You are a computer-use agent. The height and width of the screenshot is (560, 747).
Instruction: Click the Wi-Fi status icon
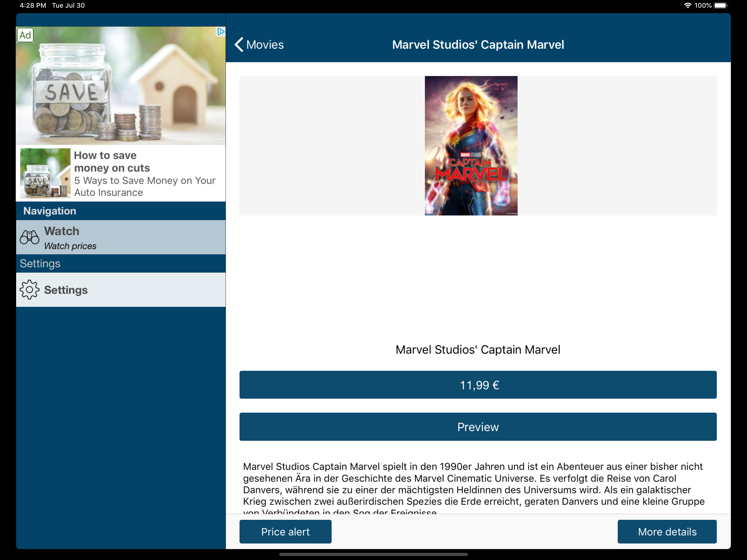[688, 5]
